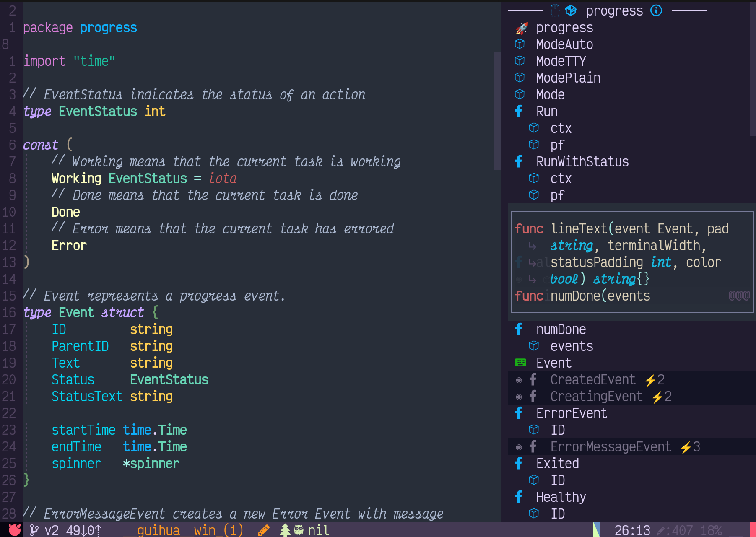Click the Go gopher icon in the panel header
This screenshot has width=756, height=537.
555,10
